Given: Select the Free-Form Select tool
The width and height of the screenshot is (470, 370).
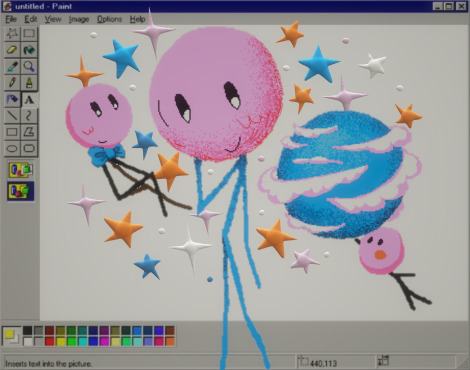Looking at the screenshot, I should [12, 33].
